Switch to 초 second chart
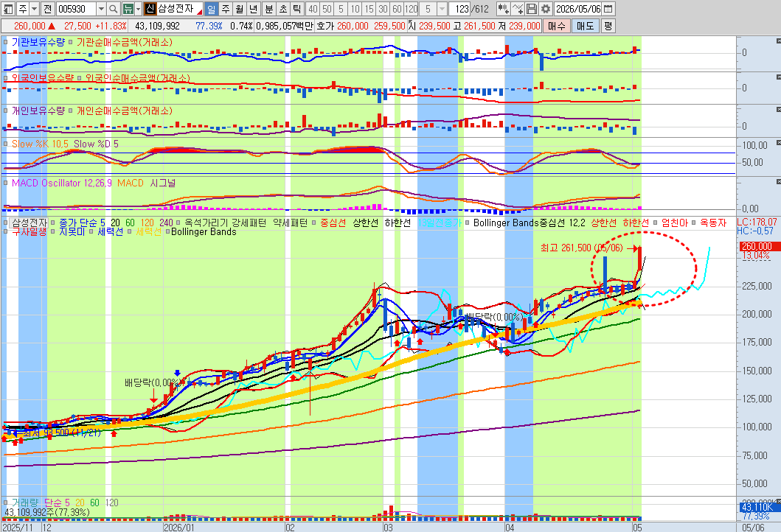Image resolution: width=781 pixels, height=532 pixels. point(283,8)
